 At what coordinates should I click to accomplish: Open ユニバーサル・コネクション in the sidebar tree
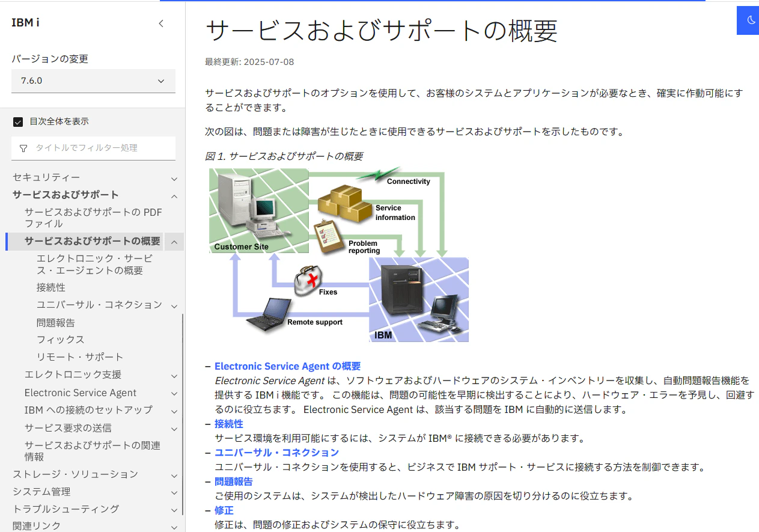99,305
